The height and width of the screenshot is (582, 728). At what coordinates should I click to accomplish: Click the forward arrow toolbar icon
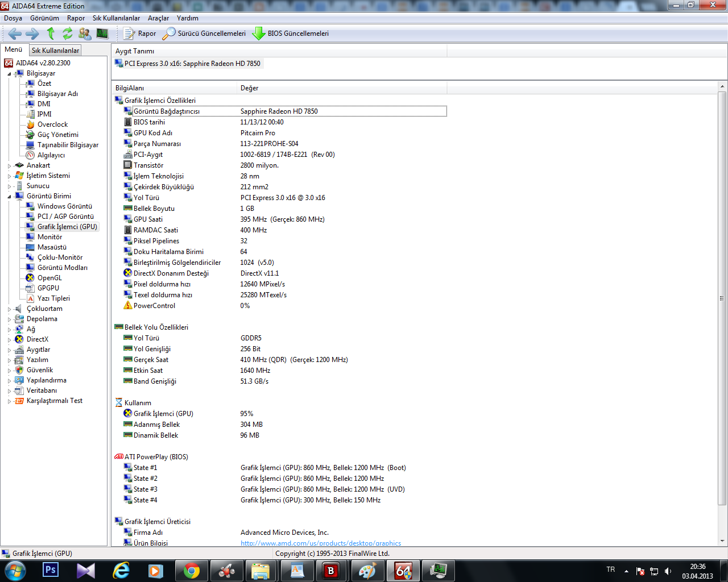[32, 34]
